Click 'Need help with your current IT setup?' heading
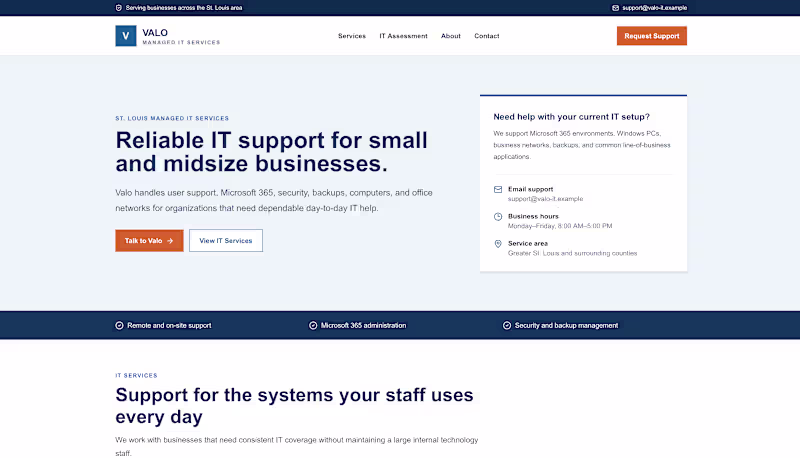 pos(571,117)
